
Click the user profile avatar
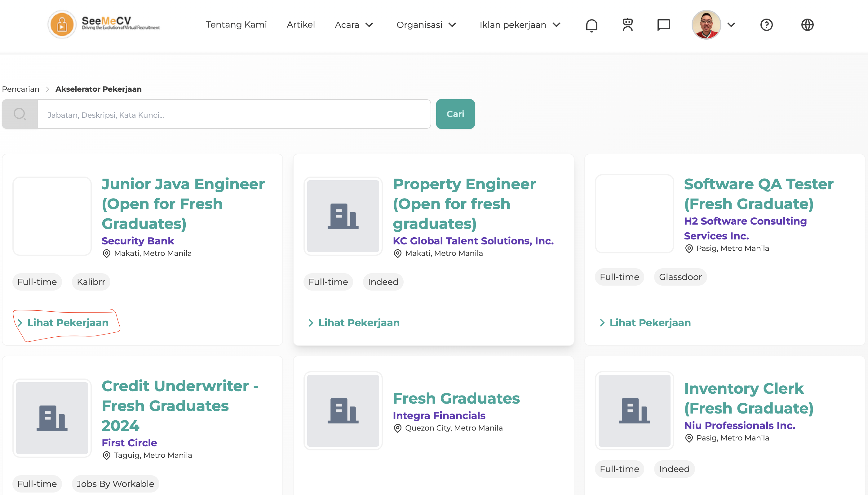706,24
